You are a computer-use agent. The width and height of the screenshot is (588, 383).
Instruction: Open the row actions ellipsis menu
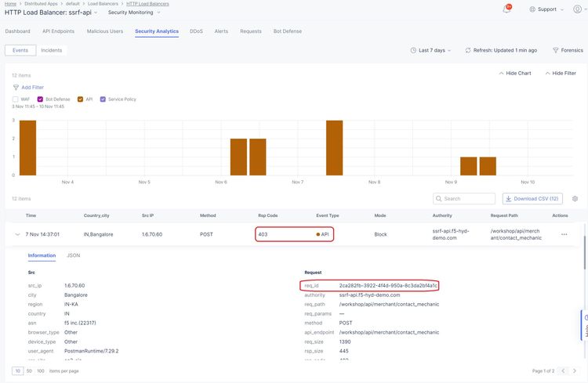pyautogui.click(x=564, y=234)
